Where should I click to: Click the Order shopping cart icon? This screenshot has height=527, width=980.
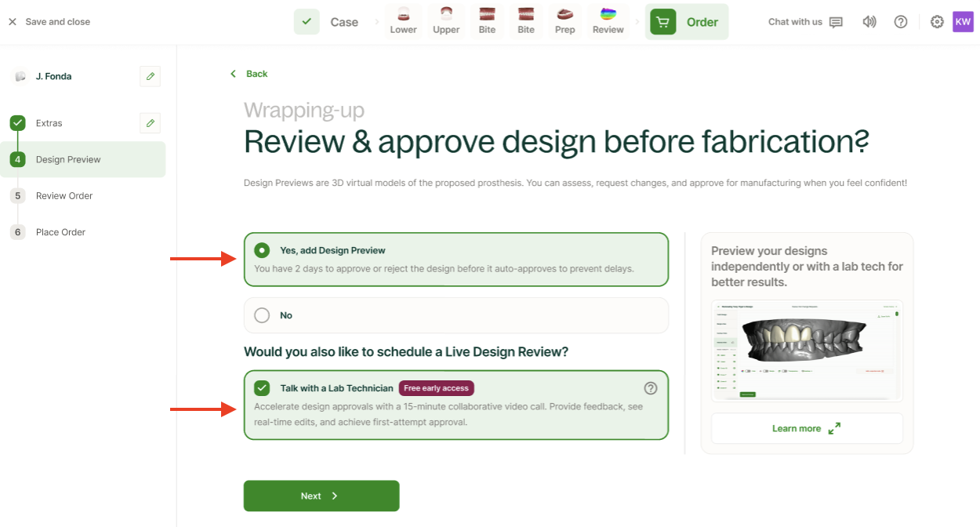pos(663,22)
